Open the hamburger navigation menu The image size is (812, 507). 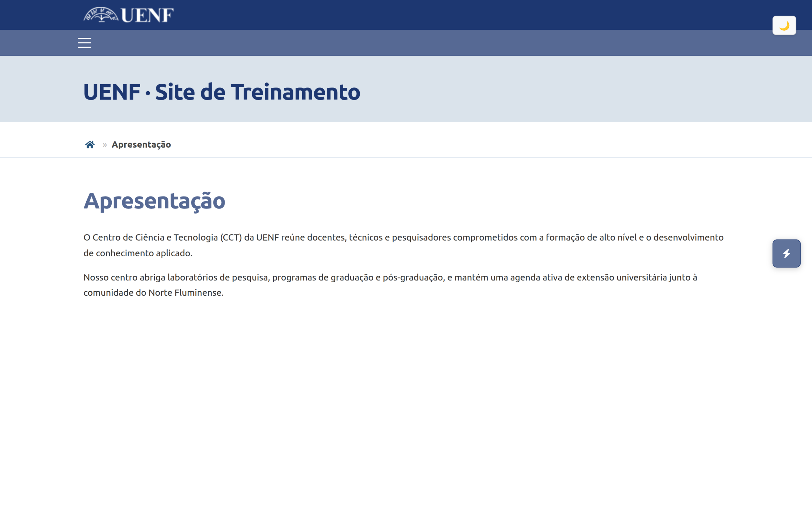tap(85, 43)
